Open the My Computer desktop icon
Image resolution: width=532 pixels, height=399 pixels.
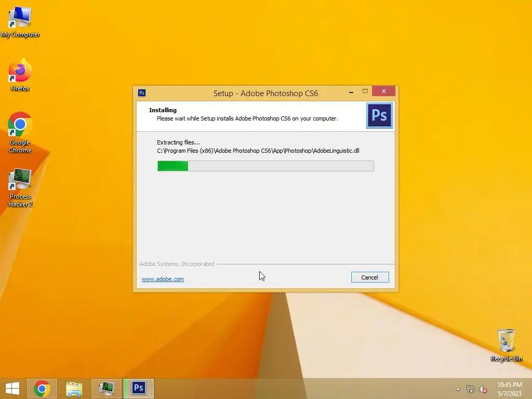[x=20, y=22]
